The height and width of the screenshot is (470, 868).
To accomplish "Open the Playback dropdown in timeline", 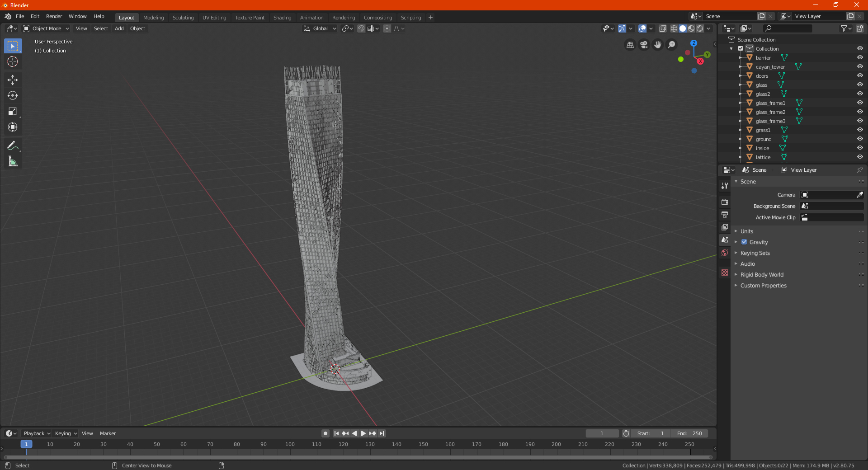I will point(37,433).
